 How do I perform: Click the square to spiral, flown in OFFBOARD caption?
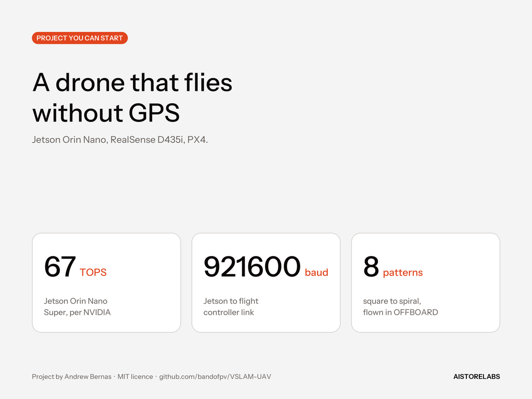tap(400, 307)
